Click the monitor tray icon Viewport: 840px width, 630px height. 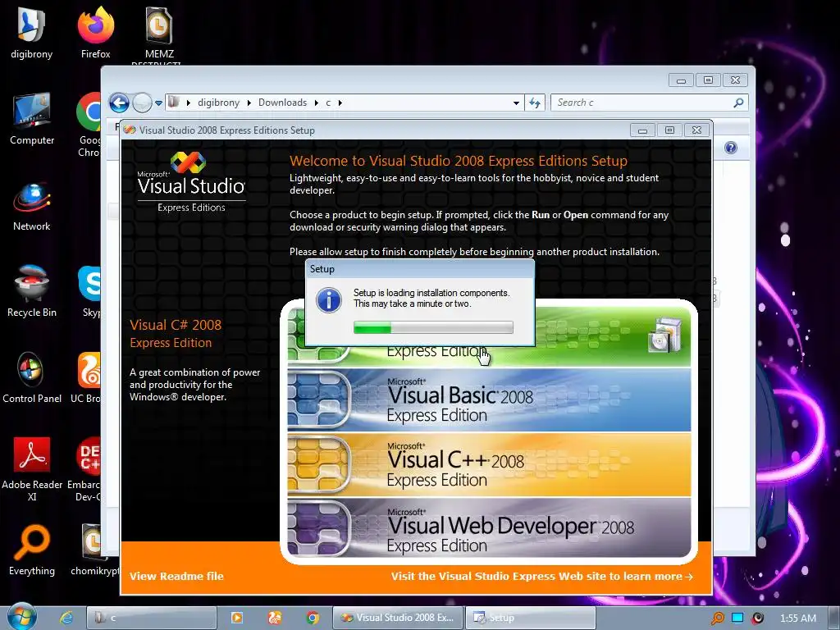coord(737,619)
